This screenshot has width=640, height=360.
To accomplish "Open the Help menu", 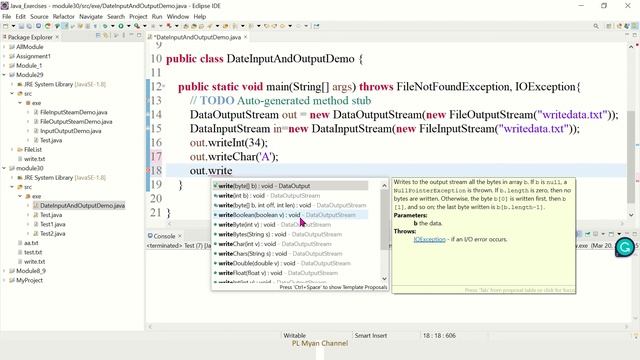I will pos(200,16).
